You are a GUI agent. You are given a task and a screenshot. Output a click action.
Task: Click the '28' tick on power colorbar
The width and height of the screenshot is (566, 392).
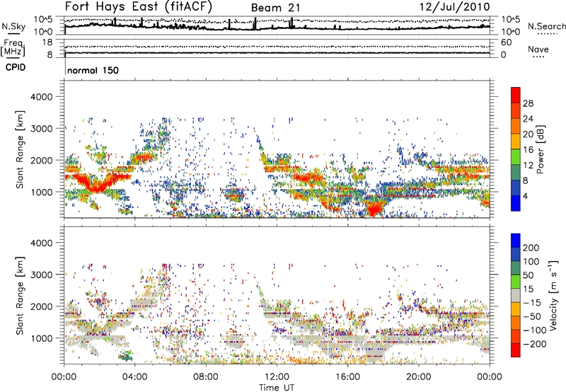click(528, 103)
